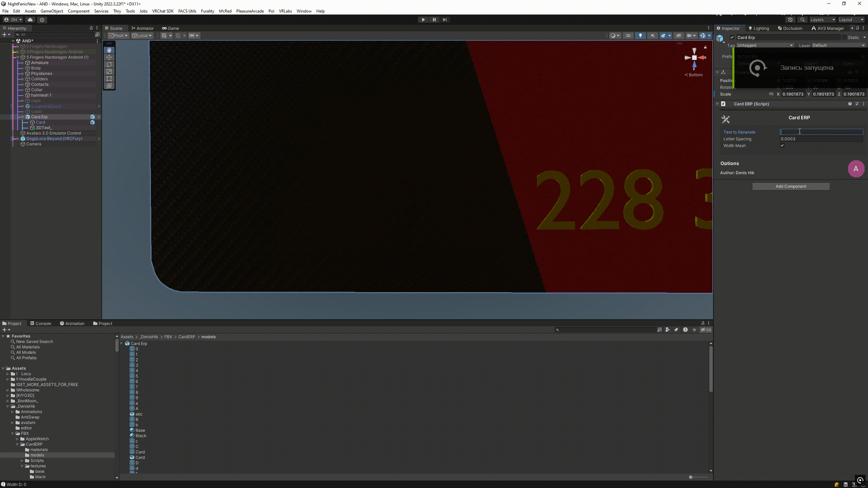Select the Rect transform tool
This screenshot has height=488, width=868.
(109, 79)
